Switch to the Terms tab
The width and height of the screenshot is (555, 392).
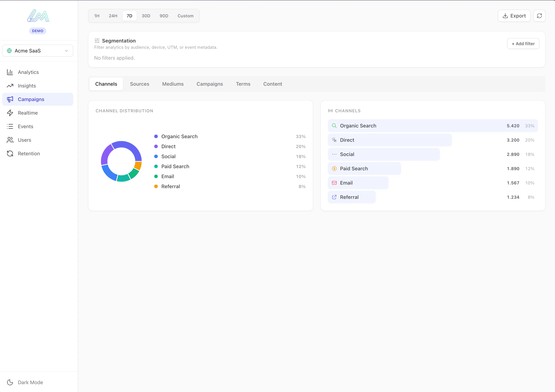point(243,84)
